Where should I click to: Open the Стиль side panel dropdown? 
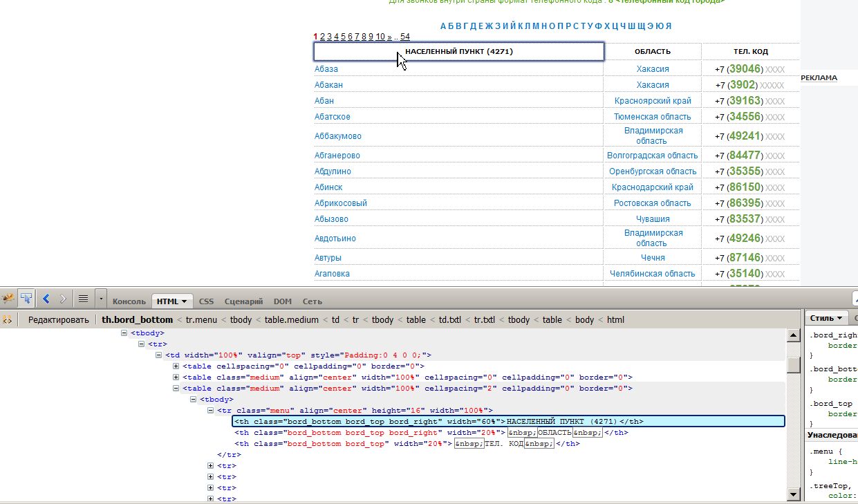pos(827,318)
